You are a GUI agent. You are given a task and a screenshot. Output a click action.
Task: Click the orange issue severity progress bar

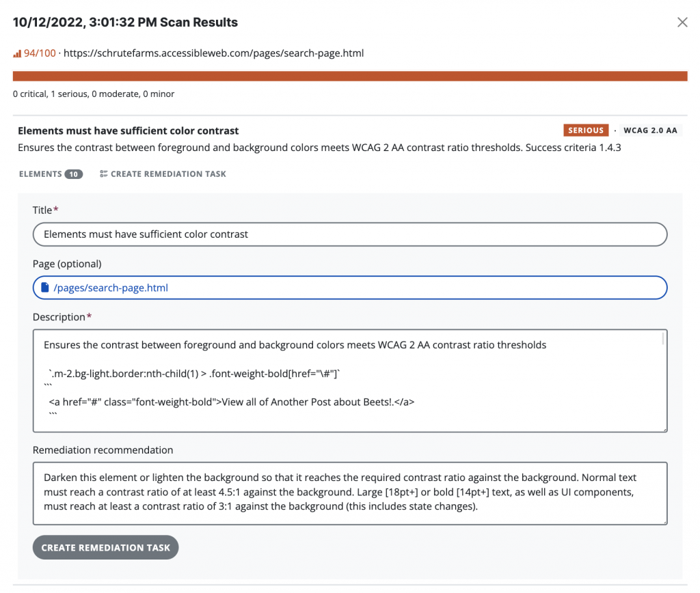pyautogui.click(x=350, y=76)
